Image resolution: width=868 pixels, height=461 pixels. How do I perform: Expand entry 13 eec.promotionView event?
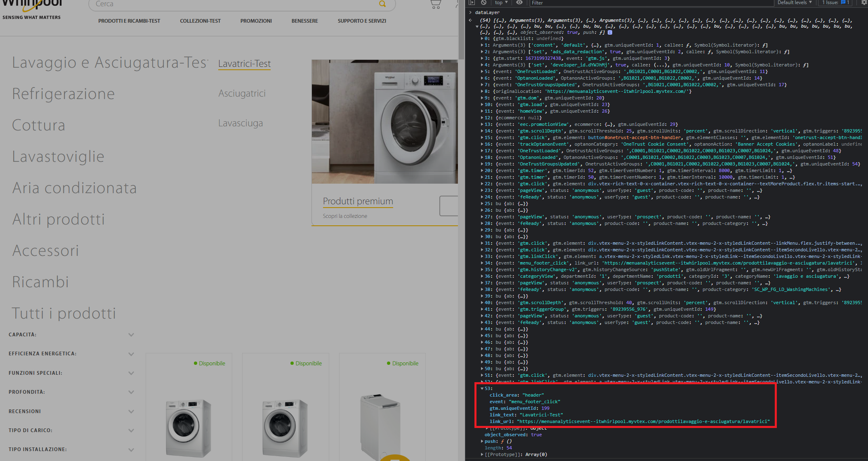tap(482, 125)
